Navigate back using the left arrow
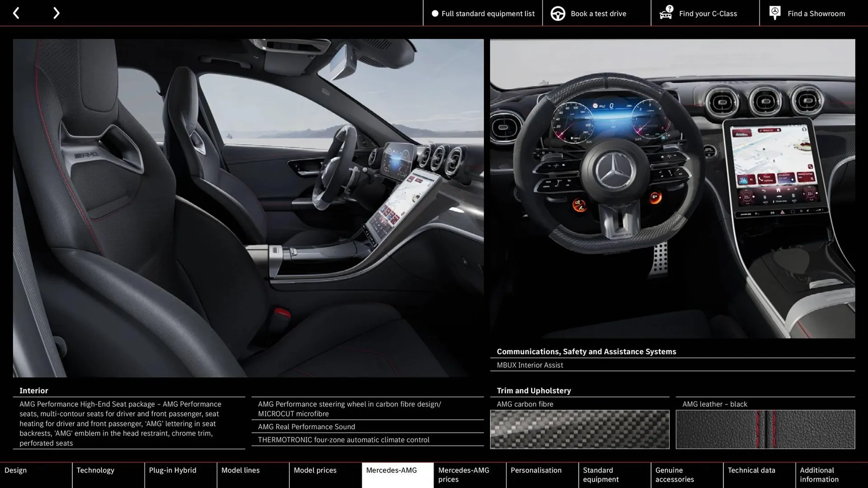The image size is (868, 488). pyautogui.click(x=16, y=13)
